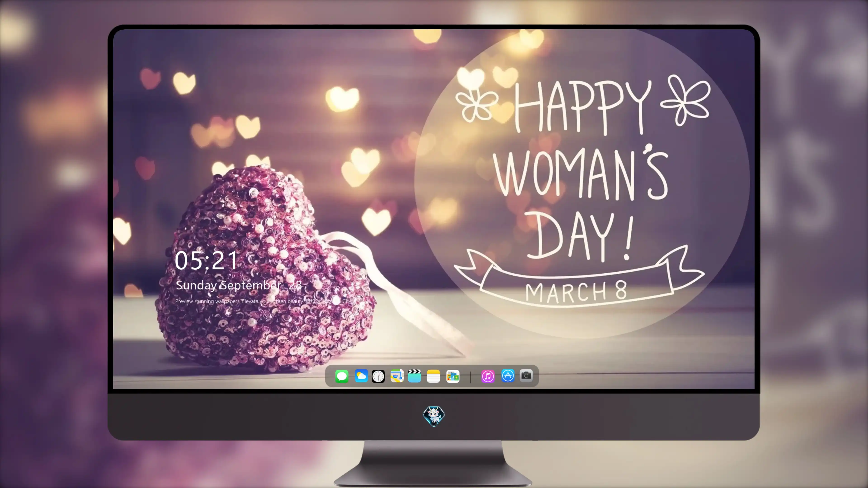Open the Camera app in the dock
Viewport: 868px width, 488px height.
(x=526, y=376)
